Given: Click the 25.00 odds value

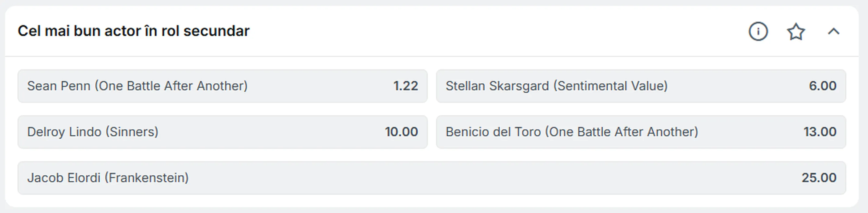Looking at the screenshot, I should pos(819,178).
